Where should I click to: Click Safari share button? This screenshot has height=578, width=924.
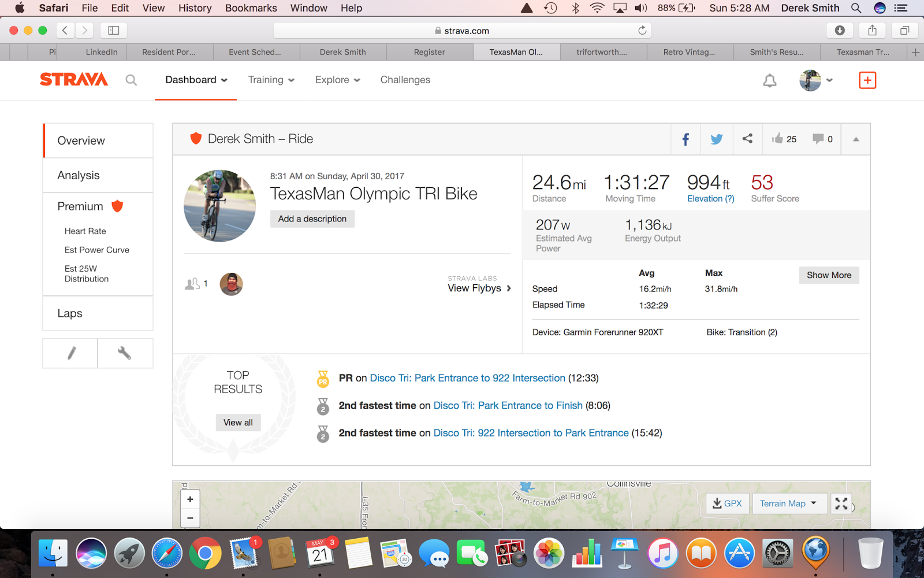[x=872, y=30]
